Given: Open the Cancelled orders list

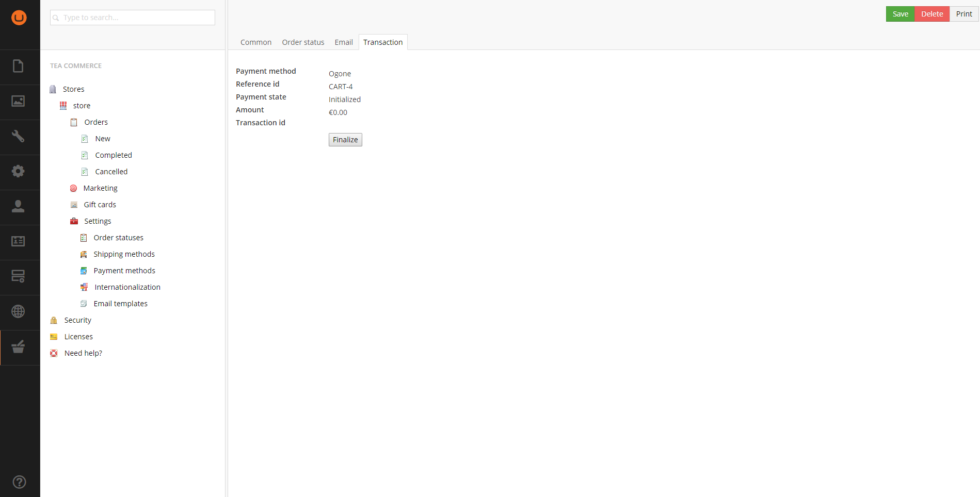Looking at the screenshot, I should [111, 172].
